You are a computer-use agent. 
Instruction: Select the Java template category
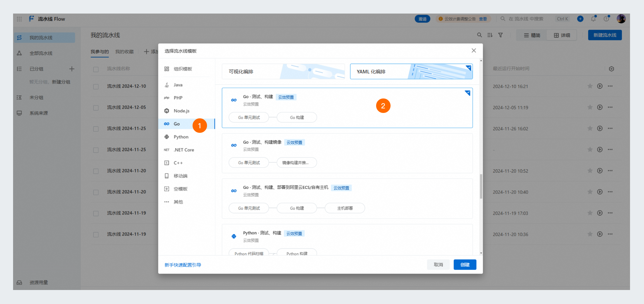coord(187,85)
